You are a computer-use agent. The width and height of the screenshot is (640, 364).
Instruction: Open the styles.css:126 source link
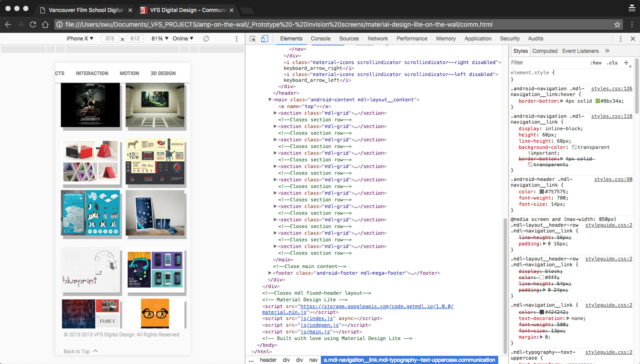611,89
